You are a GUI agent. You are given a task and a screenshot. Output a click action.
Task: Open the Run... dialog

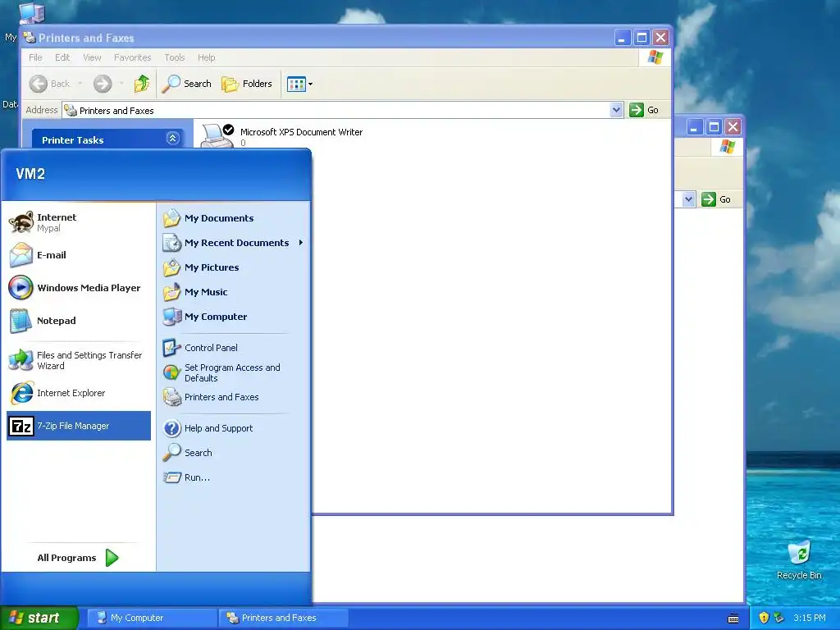coord(233,477)
